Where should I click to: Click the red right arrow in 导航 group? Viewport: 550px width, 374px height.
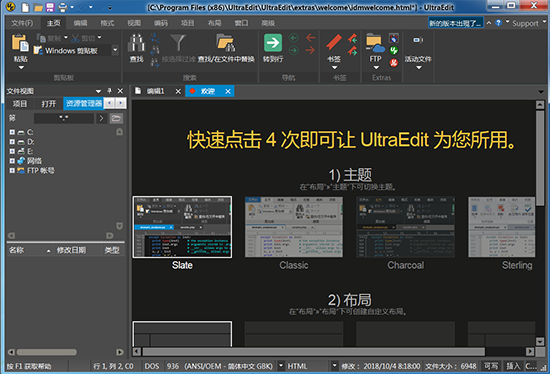(x=310, y=51)
